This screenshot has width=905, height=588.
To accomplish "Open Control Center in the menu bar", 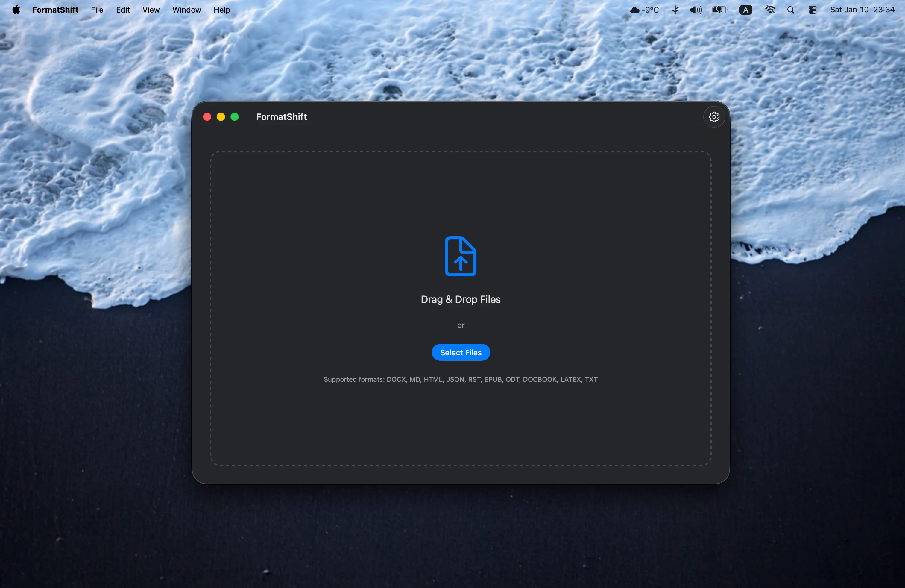I will point(813,10).
